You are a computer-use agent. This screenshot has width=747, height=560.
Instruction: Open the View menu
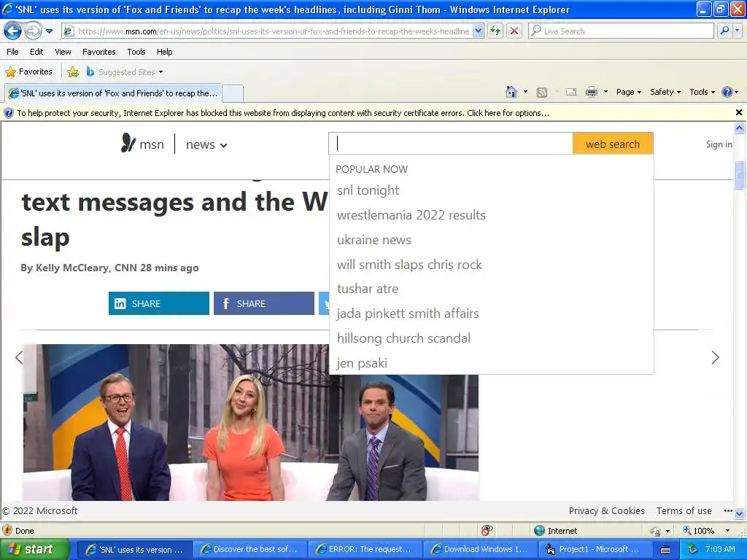[x=63, y=52]
